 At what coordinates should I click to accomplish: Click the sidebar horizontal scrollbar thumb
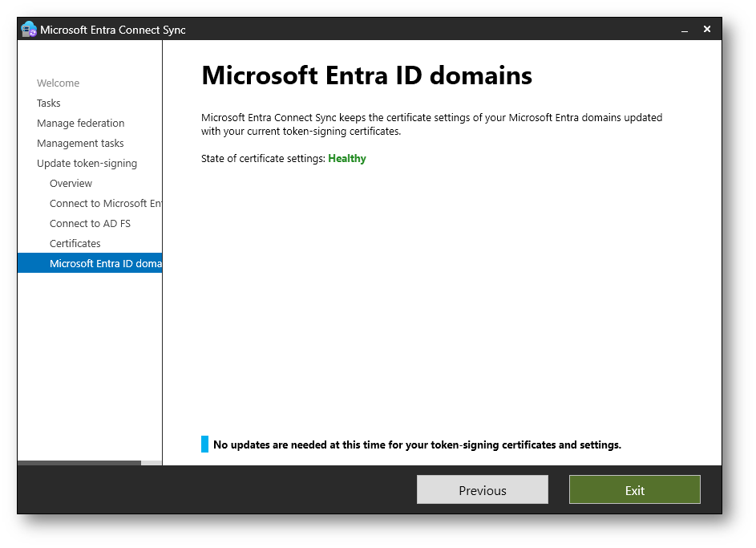[x=79, y=463]
